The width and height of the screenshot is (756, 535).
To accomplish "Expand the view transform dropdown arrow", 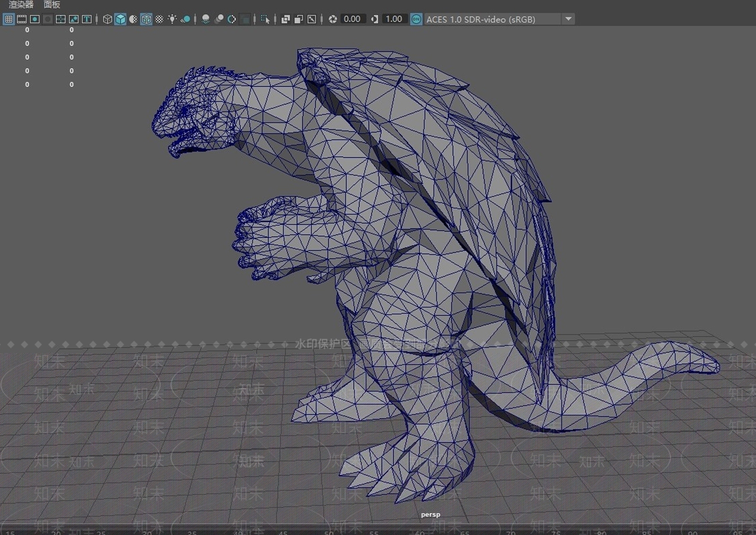I will pyautogui.click(x=568, y=19).
